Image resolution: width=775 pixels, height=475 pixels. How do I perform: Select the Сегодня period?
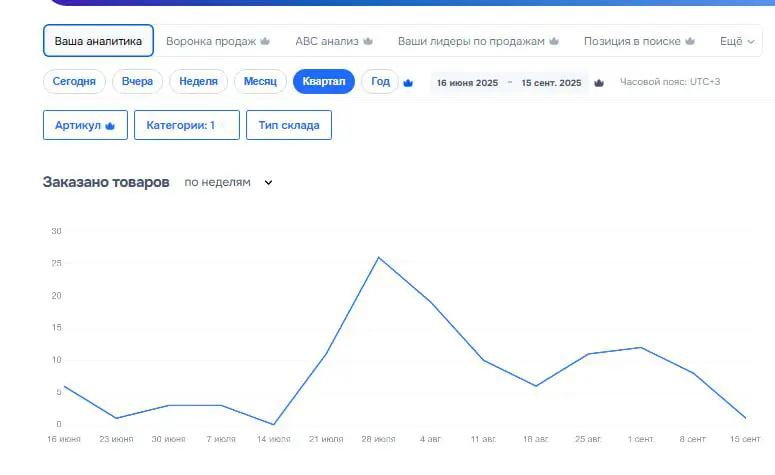tap(74, 82)
